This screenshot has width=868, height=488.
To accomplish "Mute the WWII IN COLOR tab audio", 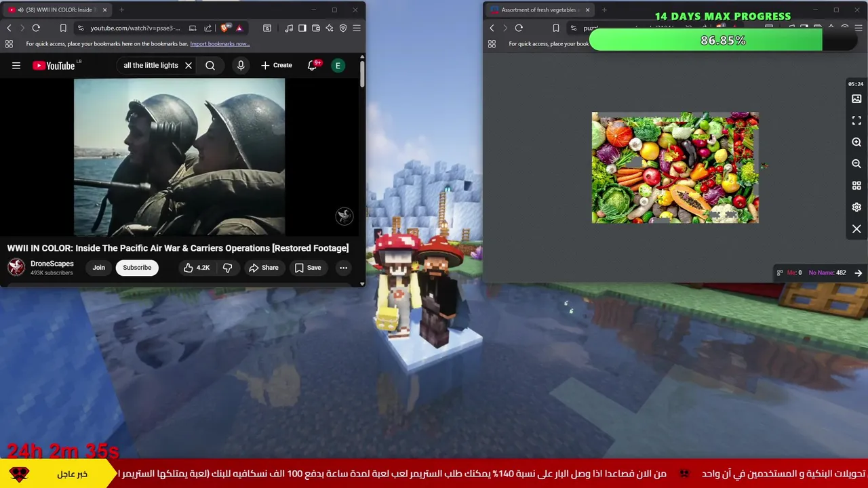I will click(20, 10).
